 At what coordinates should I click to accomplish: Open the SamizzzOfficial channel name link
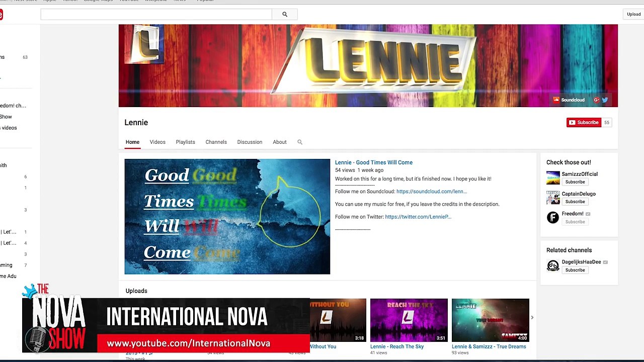pyautogui.click(x=580, y=174)
